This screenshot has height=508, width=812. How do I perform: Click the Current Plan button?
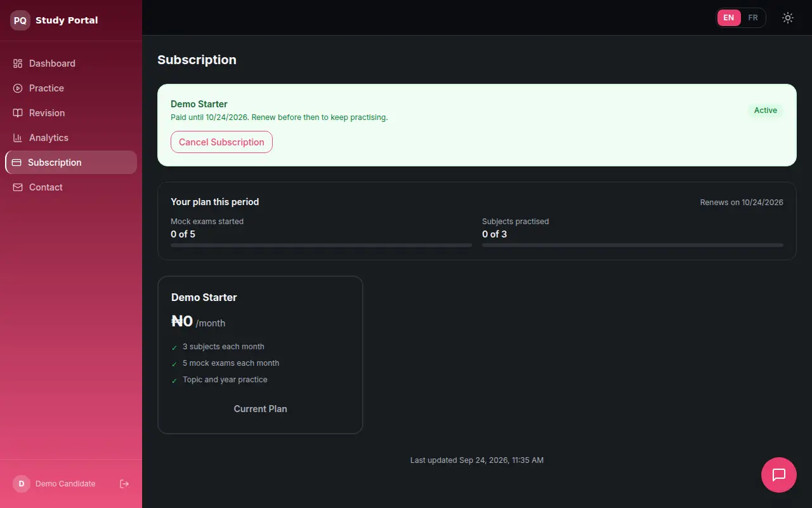click(x=260, y=409)
